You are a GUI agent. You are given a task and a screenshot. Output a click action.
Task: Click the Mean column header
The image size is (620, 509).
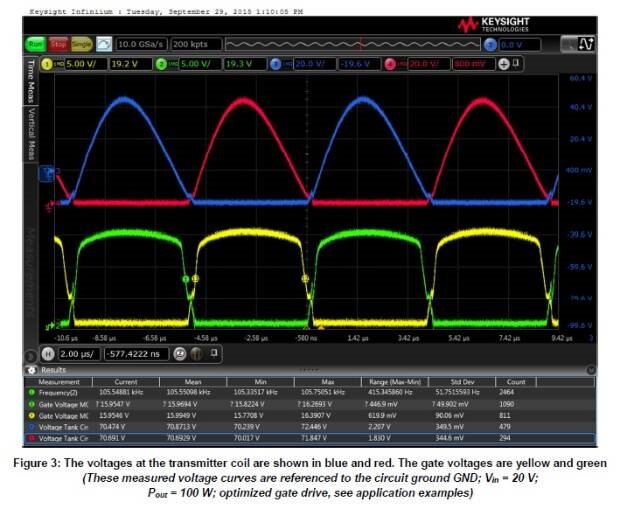[x=193, y=382]
